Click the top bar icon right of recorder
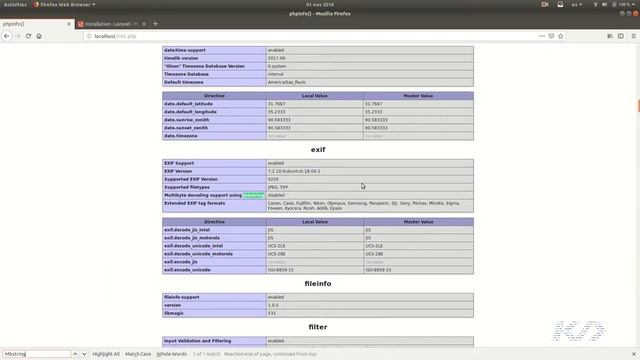This screenshot has height=360, width=640. 560,4
